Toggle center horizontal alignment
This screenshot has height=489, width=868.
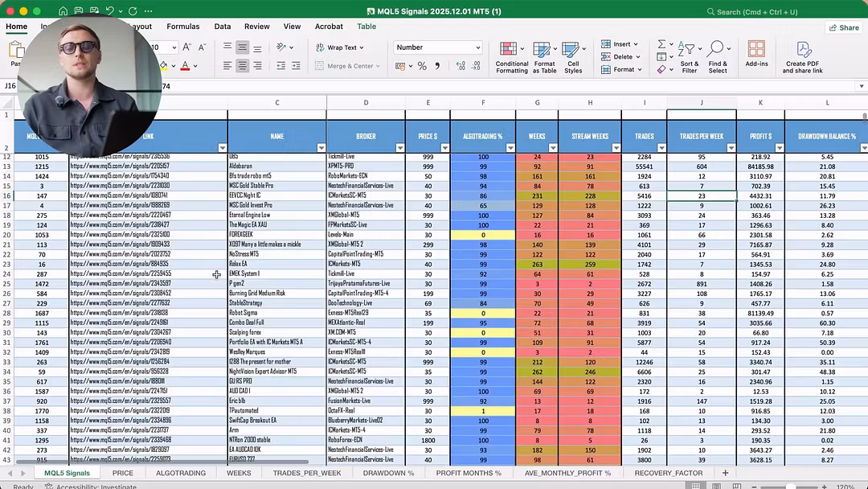pos(243,66)
